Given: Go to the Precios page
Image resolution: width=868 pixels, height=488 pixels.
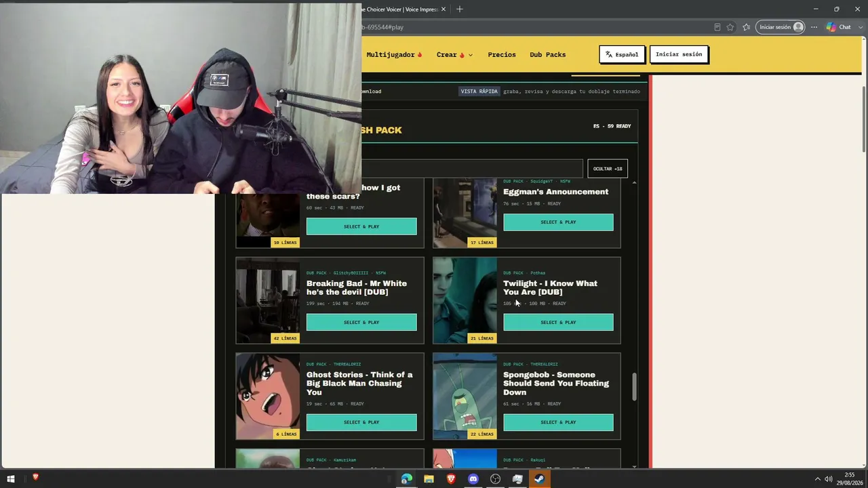Looking at the screenshot, I should point(502,55).
